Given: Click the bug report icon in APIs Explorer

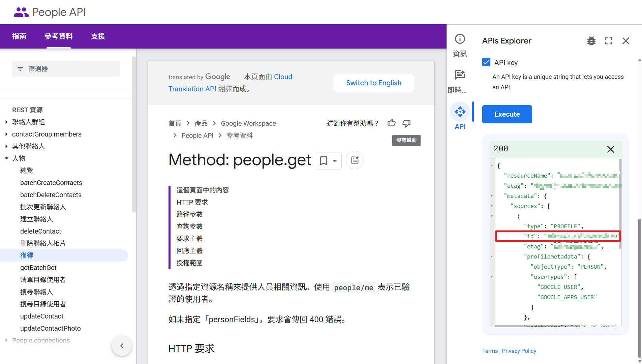Looking at the screenshot, I should 591,41.
